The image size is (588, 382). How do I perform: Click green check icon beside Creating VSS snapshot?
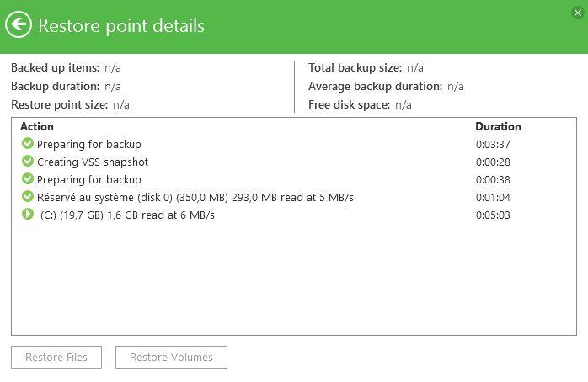tap(27, 162)
